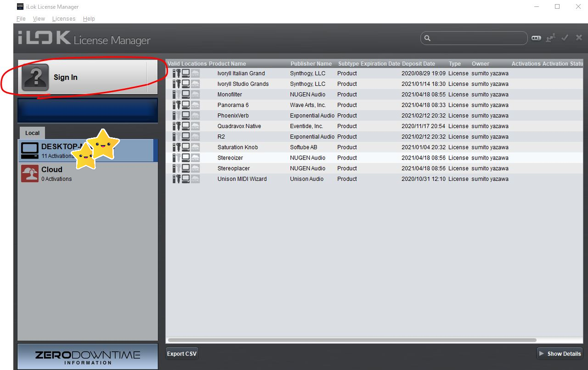Click the license transfer icon in the toolbar
Image resolution: width=588 pixels, height=370 pixels.
pos(550,38)
